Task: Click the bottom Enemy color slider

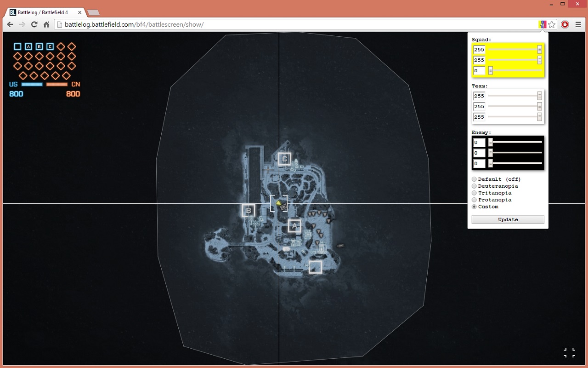Action: click(515, 163)
